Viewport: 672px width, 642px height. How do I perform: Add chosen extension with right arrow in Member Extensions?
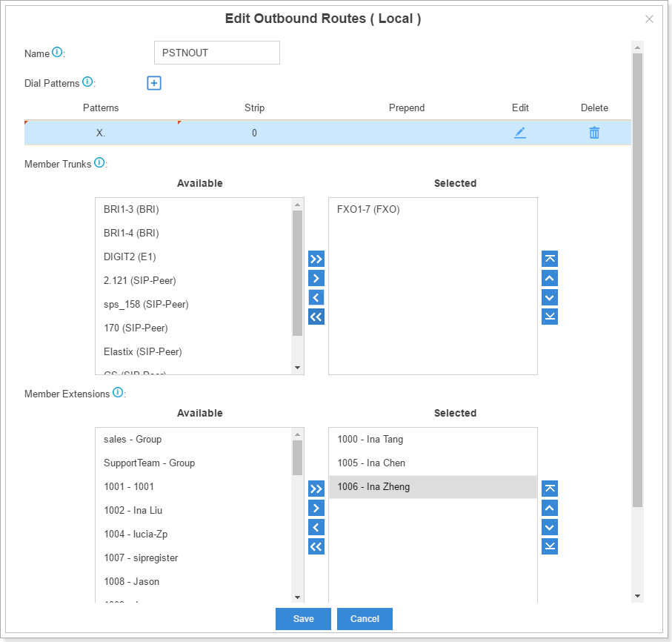[316, 509]
